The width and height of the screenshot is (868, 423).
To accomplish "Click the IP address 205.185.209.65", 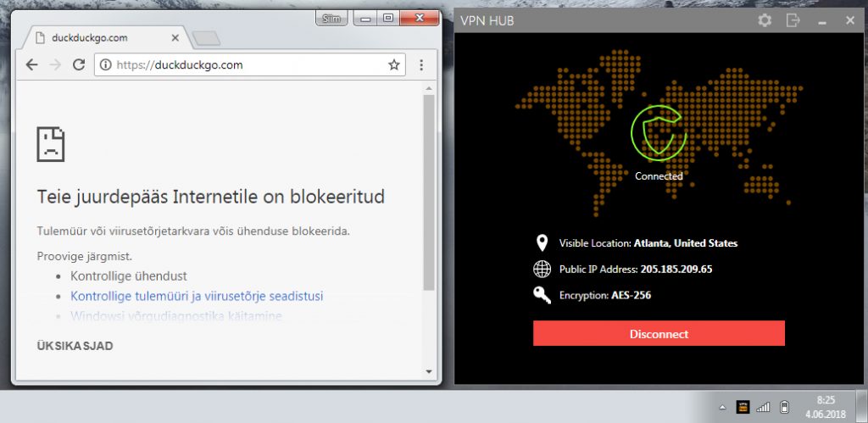I will (676, 270).
